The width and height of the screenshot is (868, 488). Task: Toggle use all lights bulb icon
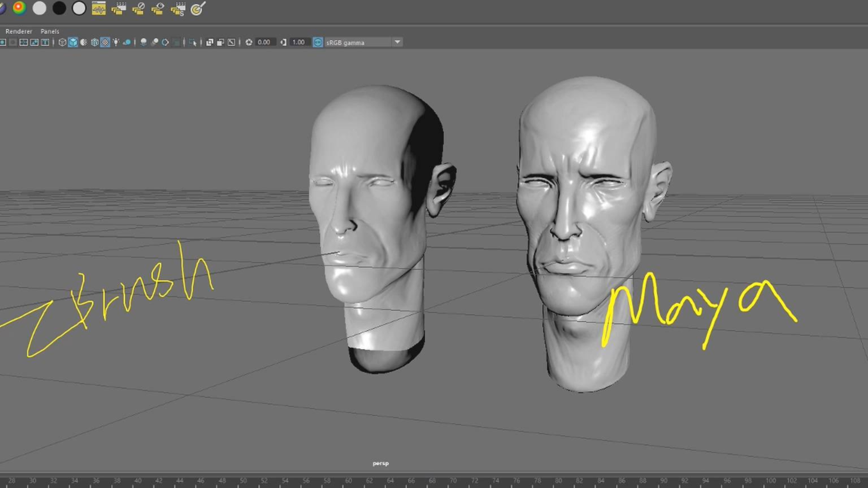[116, 42]
